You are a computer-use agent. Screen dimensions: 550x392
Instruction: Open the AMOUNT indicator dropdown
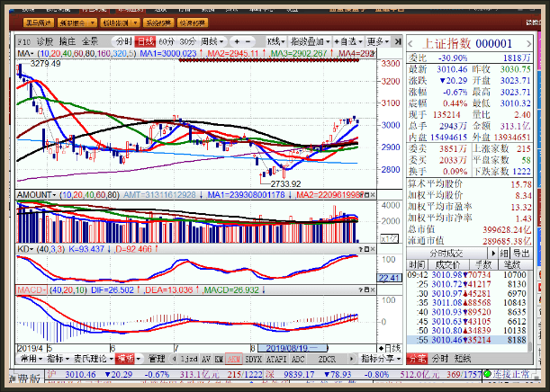click(37, 195)
